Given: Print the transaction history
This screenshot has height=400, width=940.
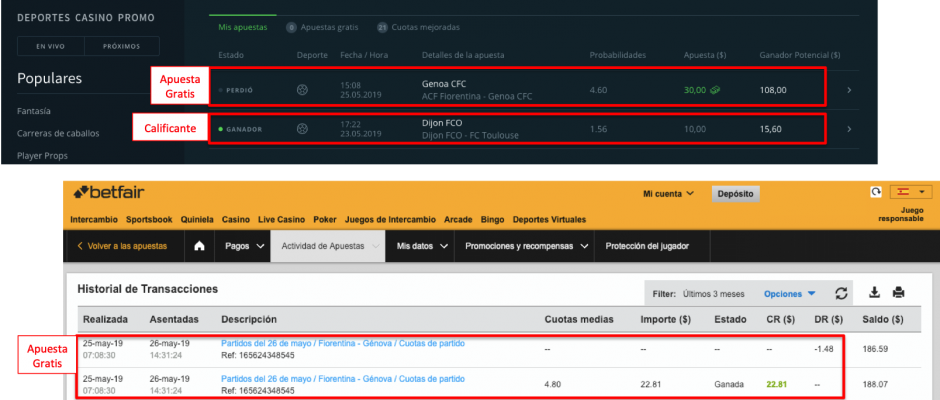Looking at the screenshot, I should coord(898,293).
